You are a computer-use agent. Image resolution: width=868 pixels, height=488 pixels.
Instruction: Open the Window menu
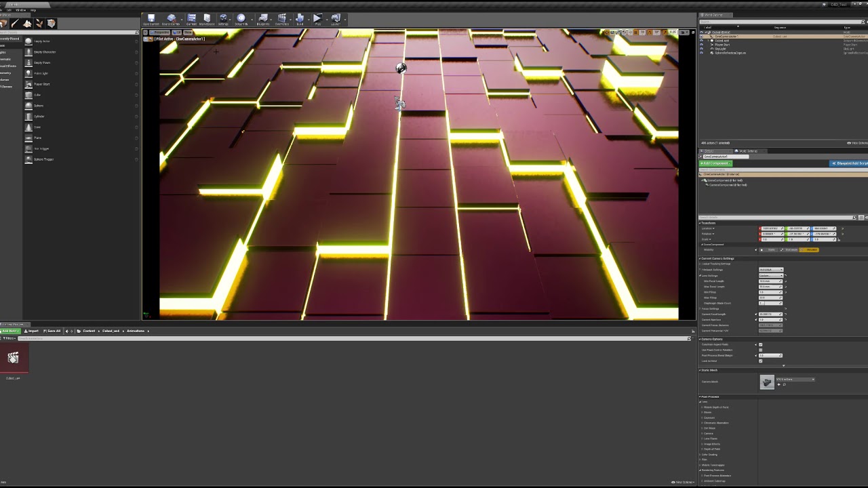coord(21,10)
